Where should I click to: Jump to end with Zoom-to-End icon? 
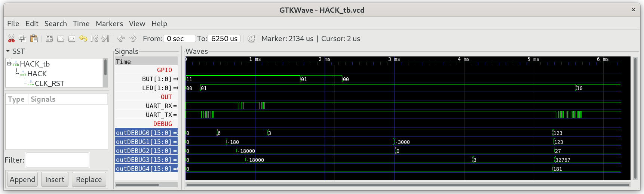[x=105, y=39]
